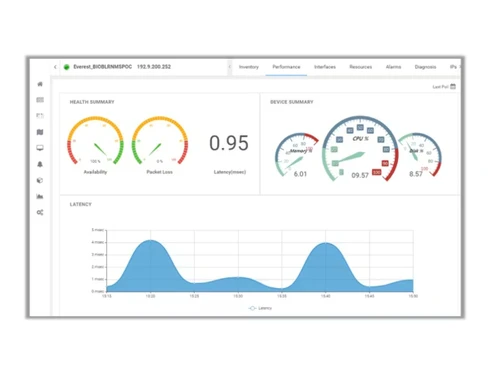
Task: Select the Performance tab
Action: 286,67
